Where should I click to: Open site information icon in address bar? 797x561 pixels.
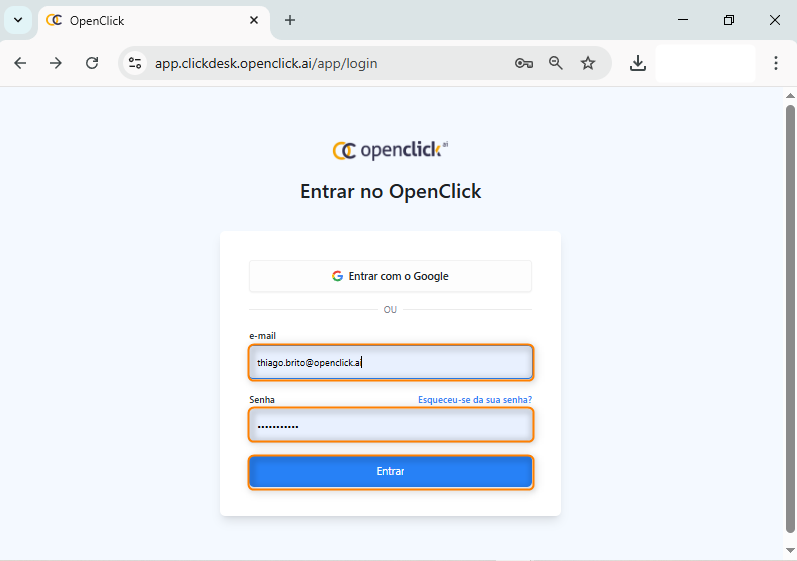(136, 63)
